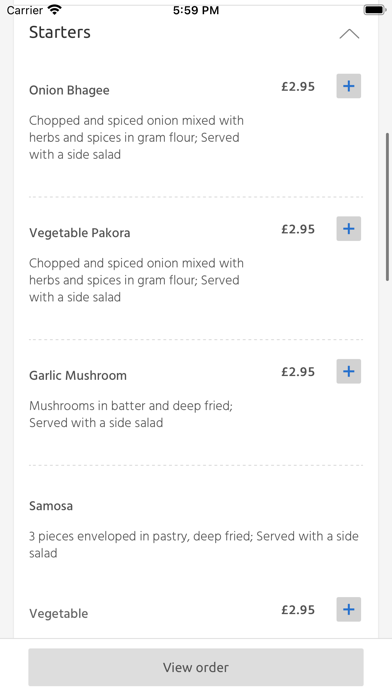Open the View order button

click(x=196, y=667)
